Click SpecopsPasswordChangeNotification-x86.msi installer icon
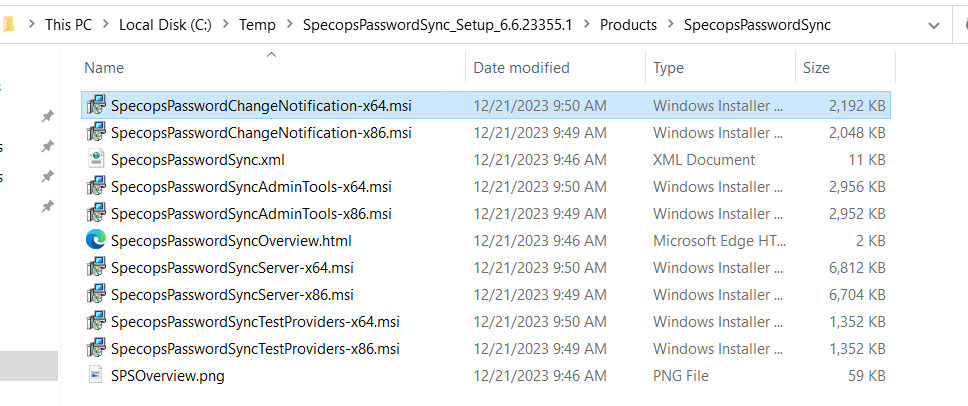 coord(96,133)
